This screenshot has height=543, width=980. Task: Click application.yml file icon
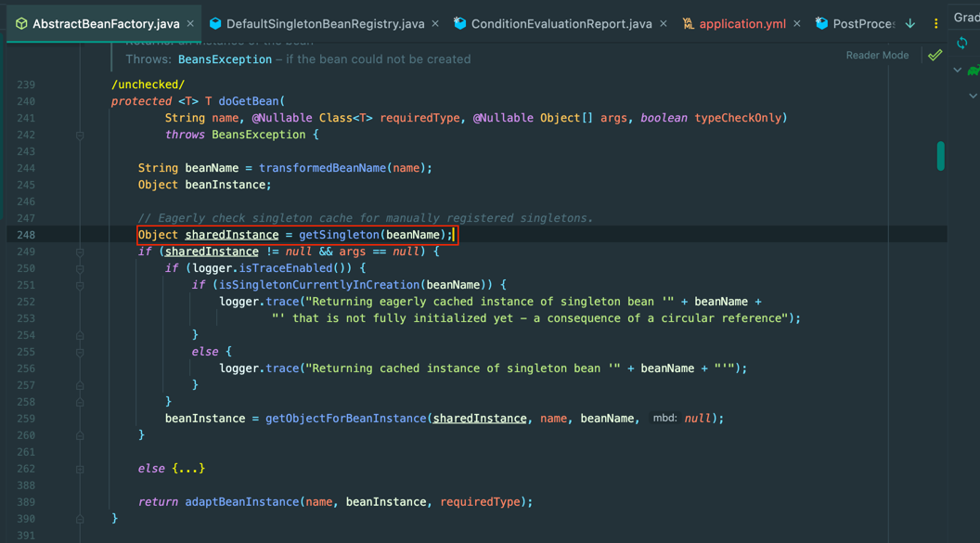[x=688, y=24]
